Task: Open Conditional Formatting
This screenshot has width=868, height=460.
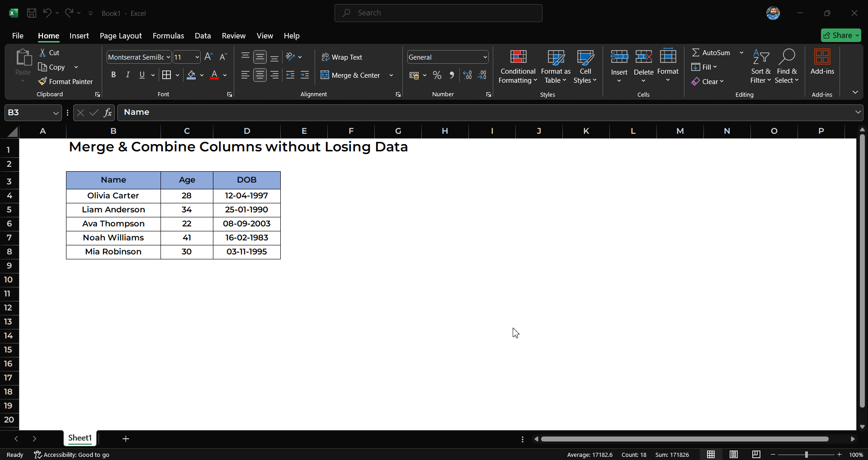Action: (517, 66)
